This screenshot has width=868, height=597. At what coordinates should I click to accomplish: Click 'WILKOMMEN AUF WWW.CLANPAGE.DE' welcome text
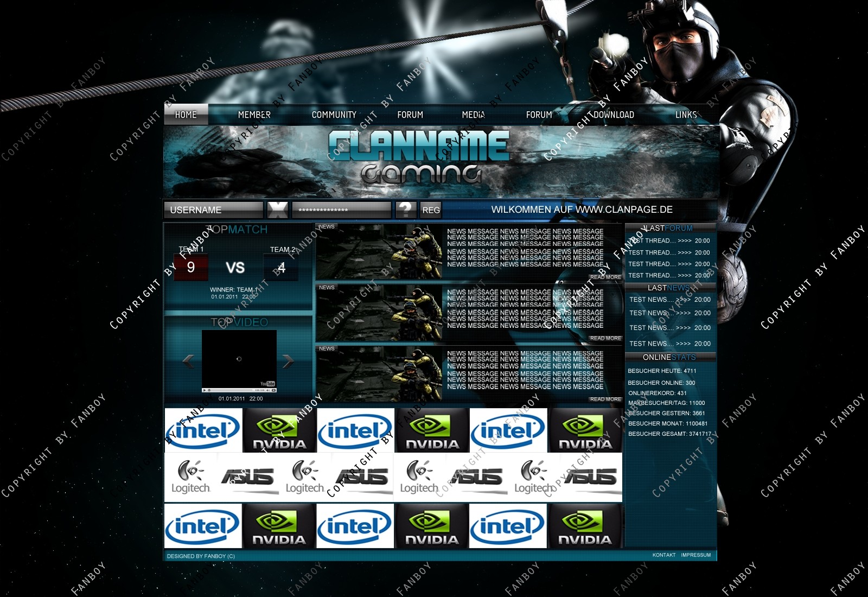582,209
